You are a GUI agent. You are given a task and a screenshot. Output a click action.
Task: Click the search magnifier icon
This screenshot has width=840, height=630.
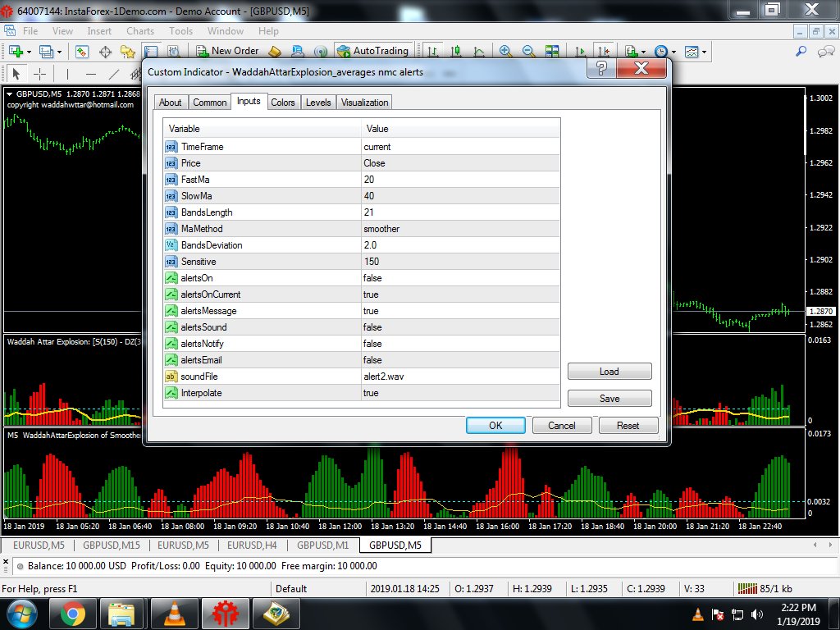point(801,52)
